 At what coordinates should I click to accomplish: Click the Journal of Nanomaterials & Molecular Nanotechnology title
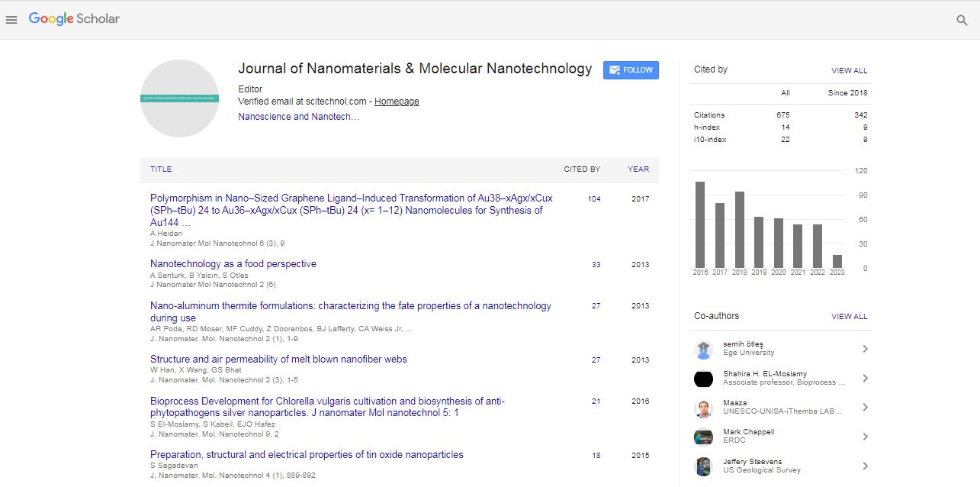(415, 69)
